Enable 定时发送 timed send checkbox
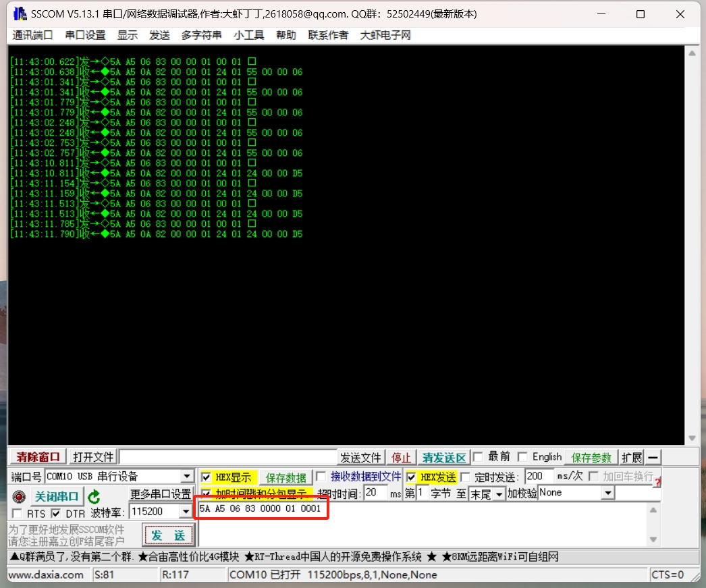Viewport: 706px width, 588px height. point(465,477)
